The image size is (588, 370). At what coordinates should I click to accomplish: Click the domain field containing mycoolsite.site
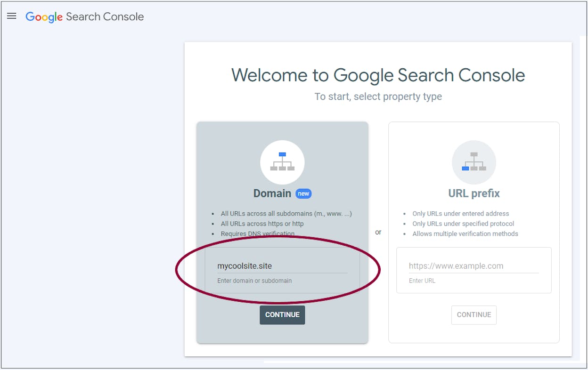click(x=282, y=266)
